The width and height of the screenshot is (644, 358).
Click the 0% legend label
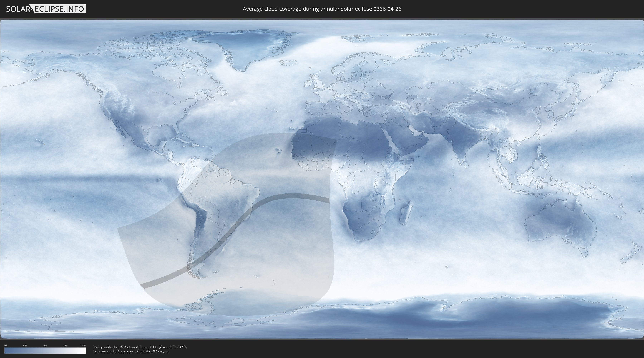6,345
